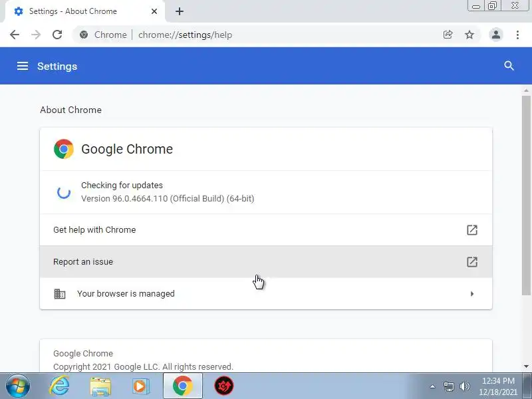Open Chrome three-dot menu
This screenshot has width=532, height=399.
(517, 35)
